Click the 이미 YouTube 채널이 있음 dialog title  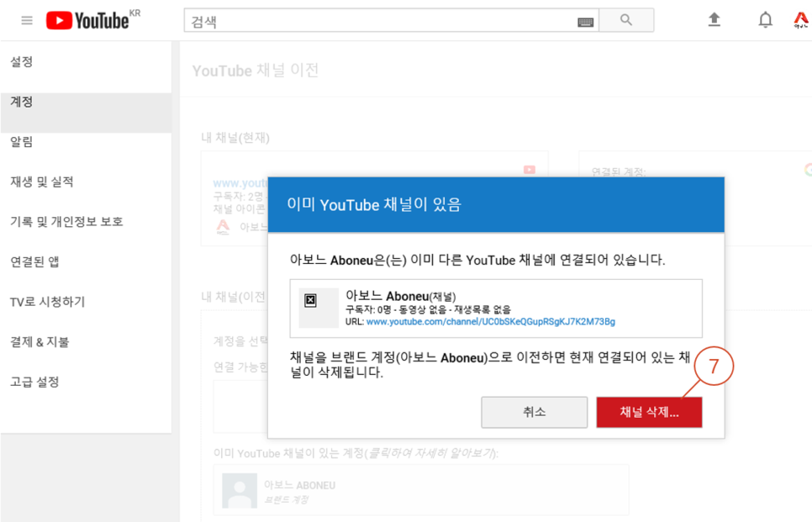pyautogui.click(x=374, y=204)
